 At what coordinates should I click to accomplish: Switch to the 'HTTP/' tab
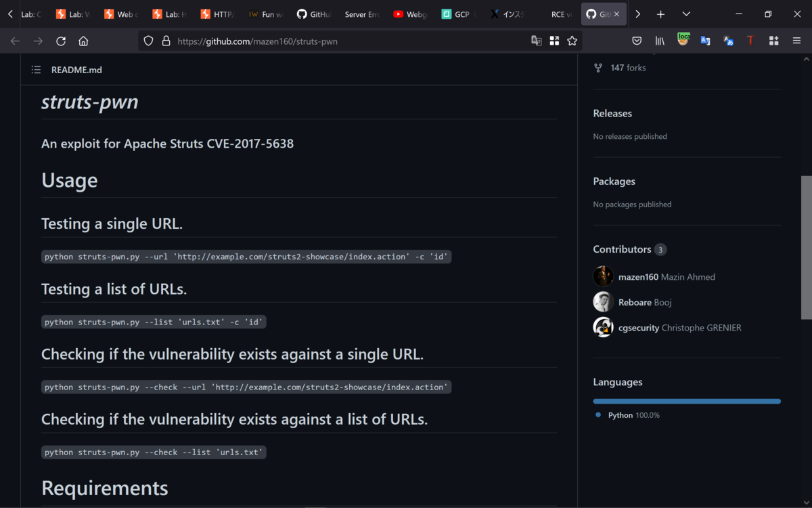(217, 14)
